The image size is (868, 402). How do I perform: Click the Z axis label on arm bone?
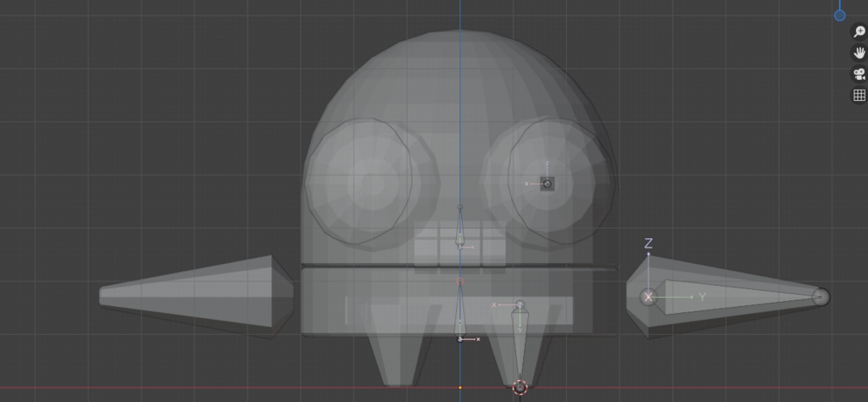648,243
